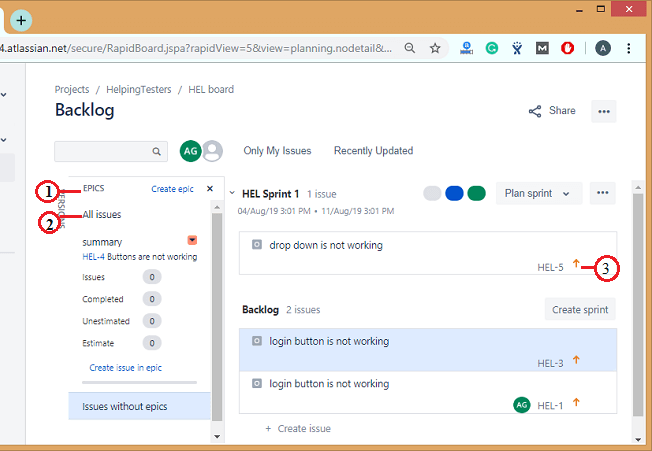
Task: Bookmark this page with the star icon
Action: [x=435, y=48]
